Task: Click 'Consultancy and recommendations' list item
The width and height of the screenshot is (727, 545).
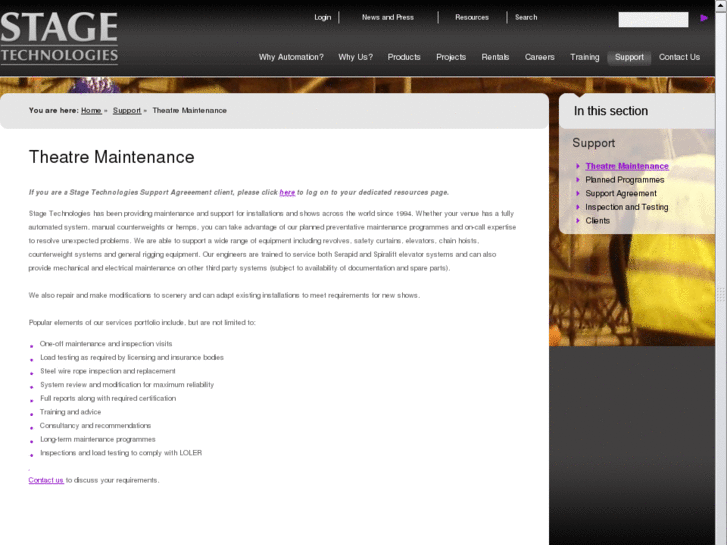Action: 95,425
